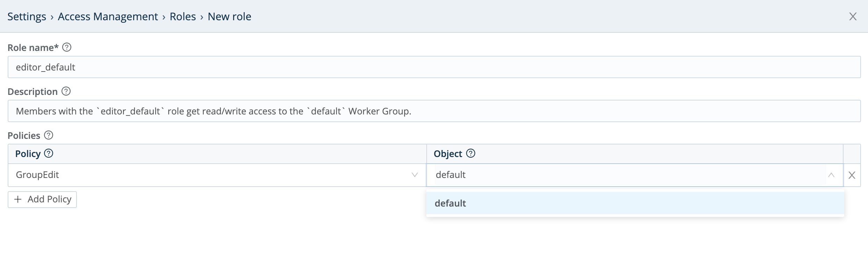Open the Description help tooltip
The image size is (868, 254).
point(66,91)
